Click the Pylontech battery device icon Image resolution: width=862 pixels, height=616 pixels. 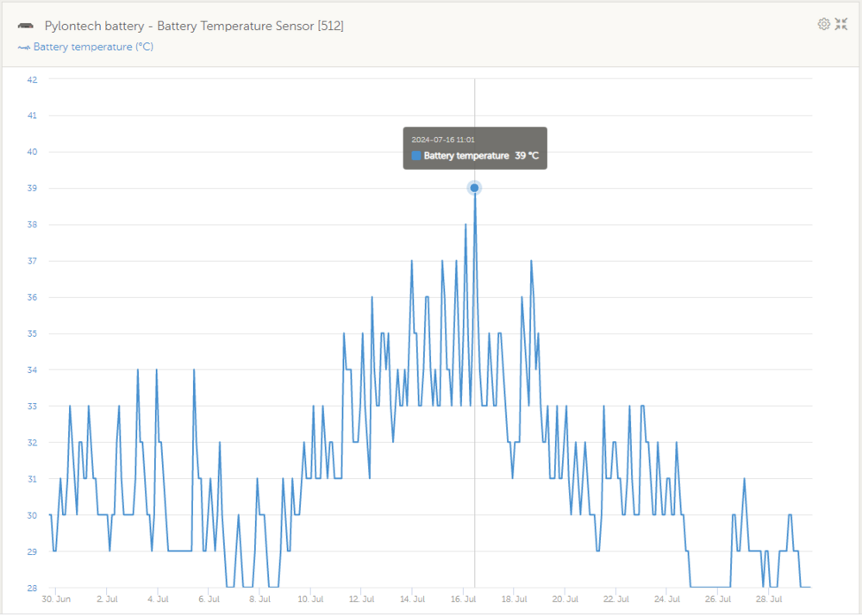(x=26, y=27)
